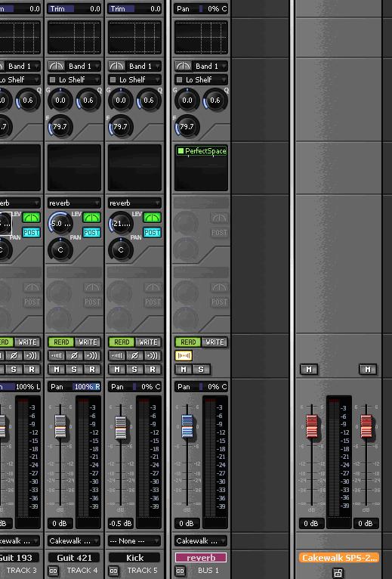Viewport: 392px width, 579px height.
Task: Open reverb send dropdown on Kick track
Action: click(134, 203)
